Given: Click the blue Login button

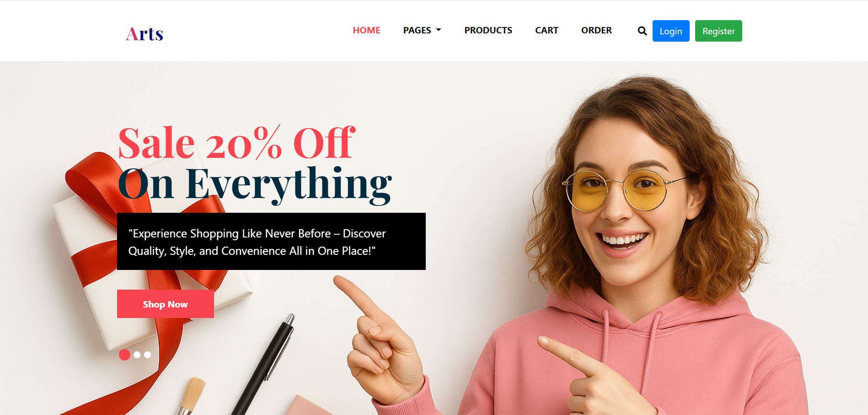Looking at the screenshot, I should pos(671,31).
